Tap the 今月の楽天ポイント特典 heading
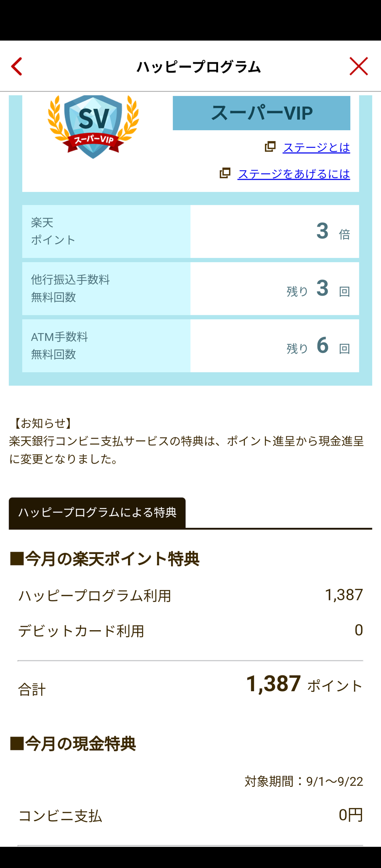Screen dimensions: 381x868 [x=105, y=559]
